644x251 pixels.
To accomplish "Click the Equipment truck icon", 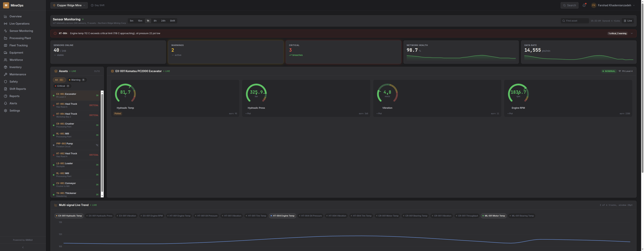I will coord(6,53).
